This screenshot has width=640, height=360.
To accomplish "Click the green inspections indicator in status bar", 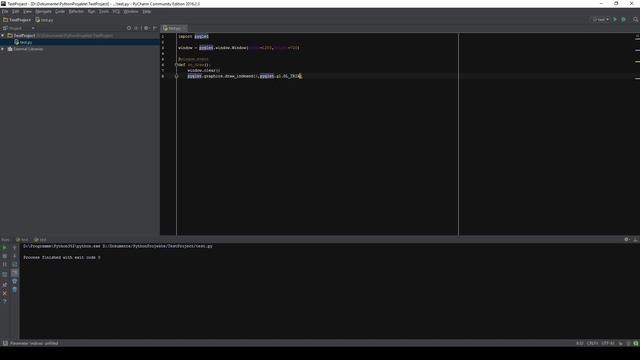I will click(636, 343).
